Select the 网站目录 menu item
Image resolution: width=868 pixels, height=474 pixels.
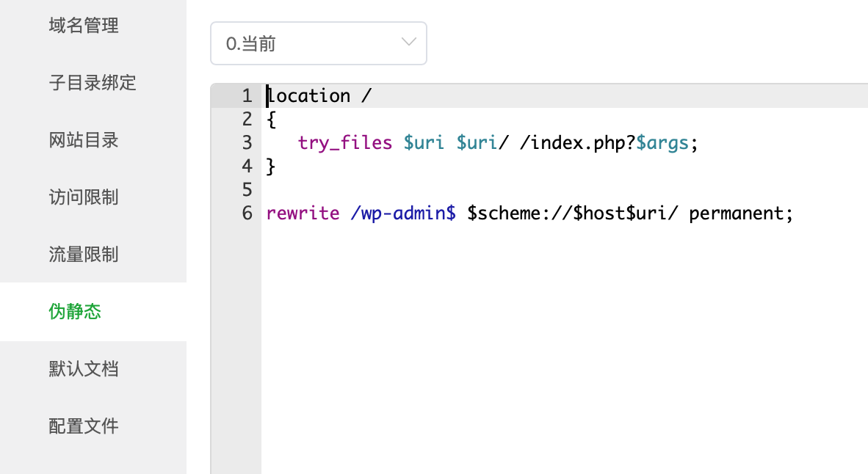coord(84,140)
